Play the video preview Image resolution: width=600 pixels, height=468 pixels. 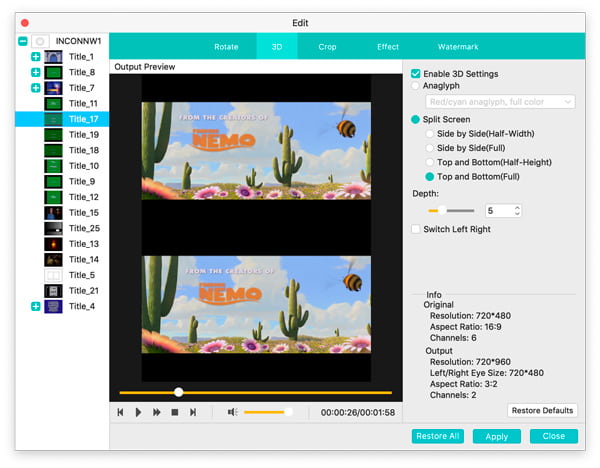pos(139,412)
